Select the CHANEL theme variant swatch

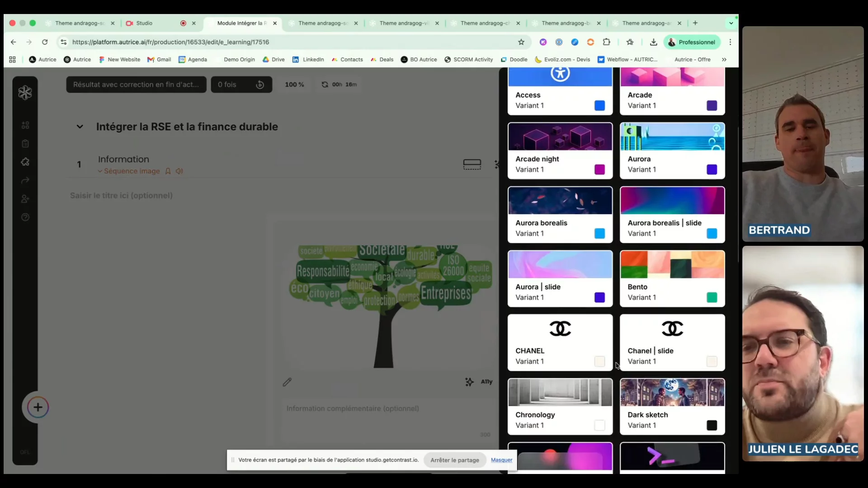click(x=599, y=361)
